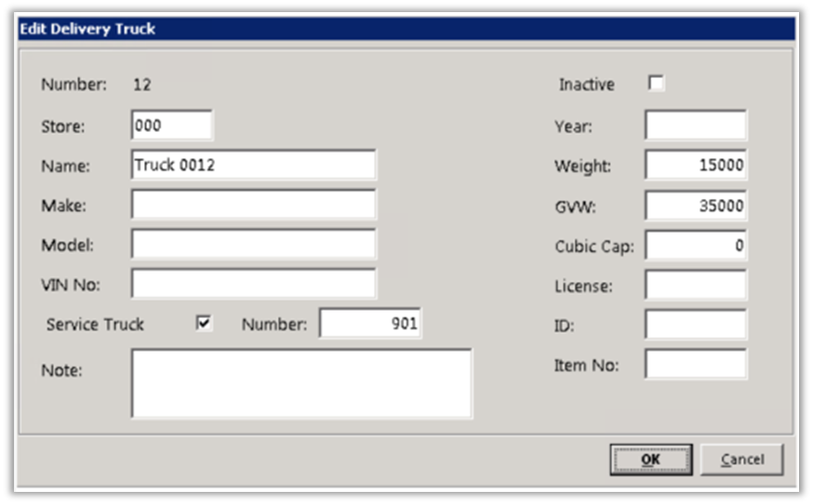This screenshot has width=813, height=504.
Task: Click the Cubic Cap field
Action: coord(696,245)
